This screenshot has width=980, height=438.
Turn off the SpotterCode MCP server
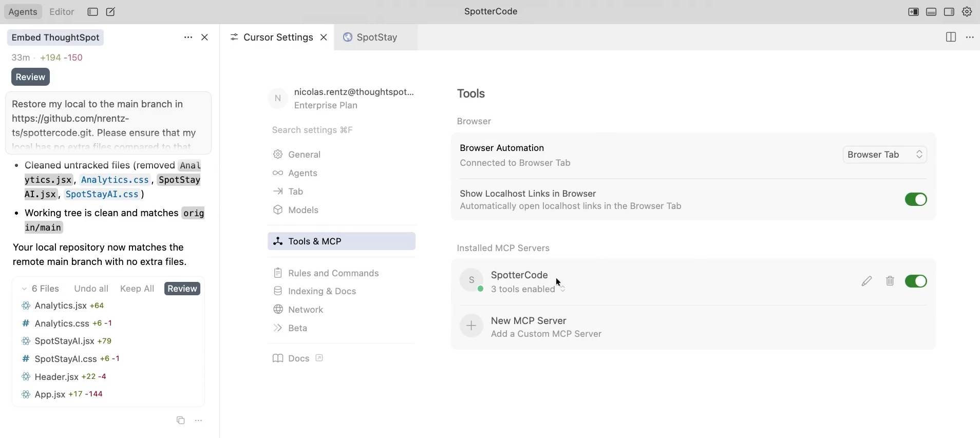pos(915,281)
